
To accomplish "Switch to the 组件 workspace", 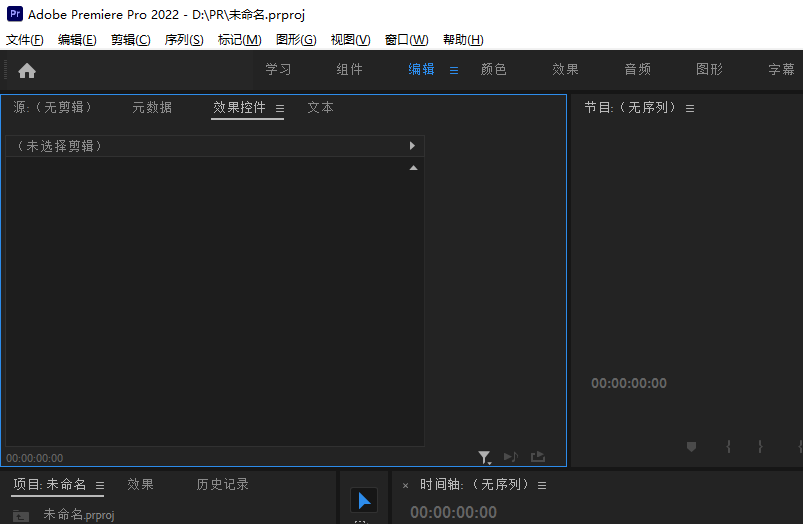I will coord(349,70).
